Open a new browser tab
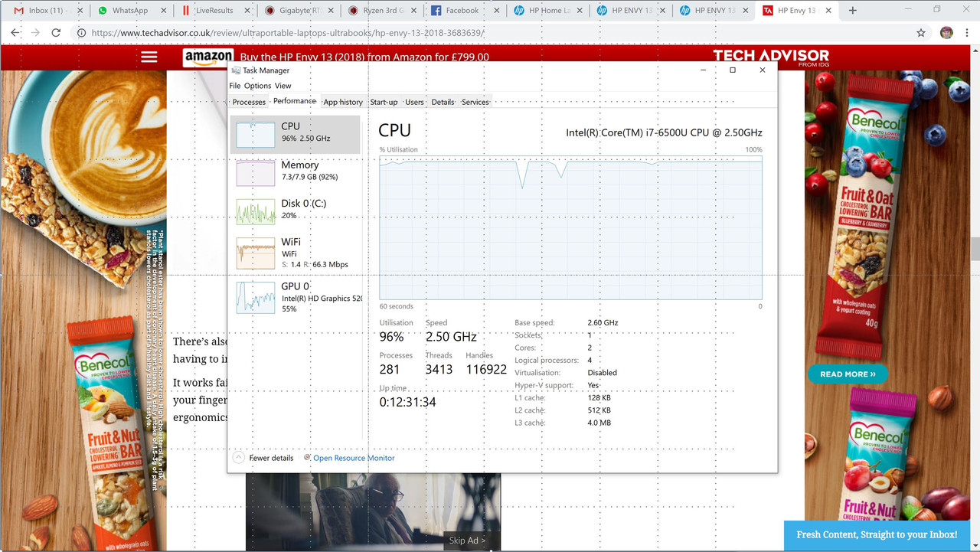The height and width of the screenshot is (552, 980). 852,11
